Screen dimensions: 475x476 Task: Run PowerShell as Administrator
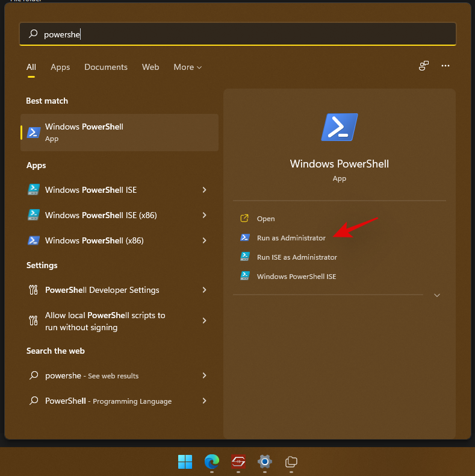pyautogui.click(x=291, y=238)
